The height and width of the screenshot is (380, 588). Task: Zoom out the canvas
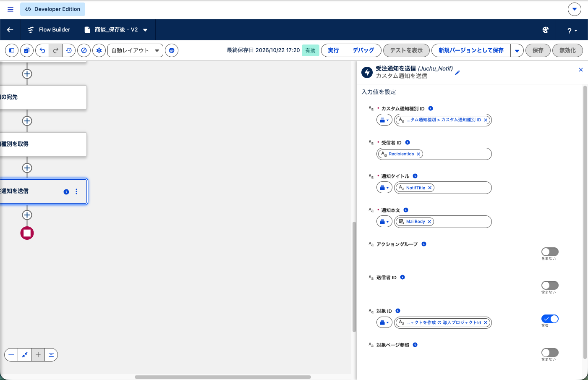tap(11, 355)
